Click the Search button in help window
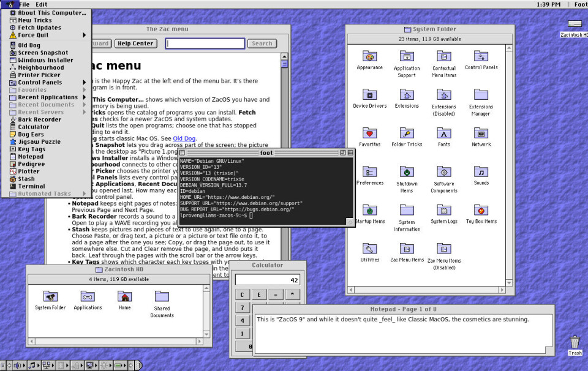The width and height of the screenshot is (588, 371). (x=262, y=43)
